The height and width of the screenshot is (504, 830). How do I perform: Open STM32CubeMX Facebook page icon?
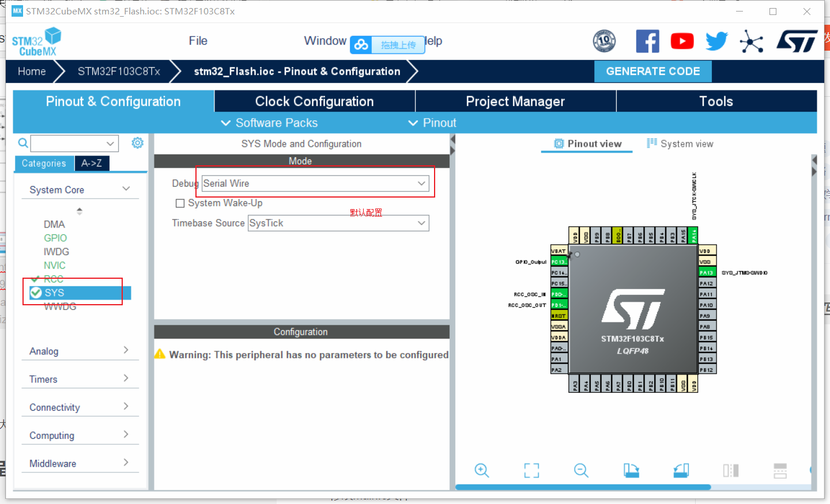click(647, 41)
